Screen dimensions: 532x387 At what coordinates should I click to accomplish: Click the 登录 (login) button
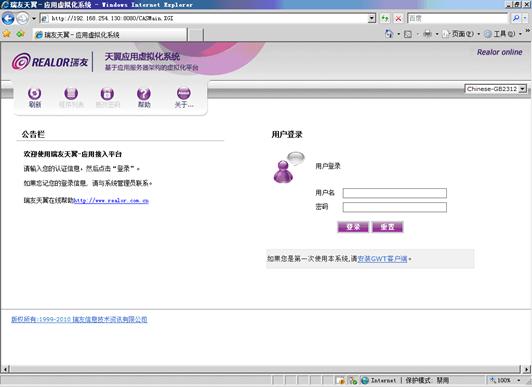tap(353, 227)
